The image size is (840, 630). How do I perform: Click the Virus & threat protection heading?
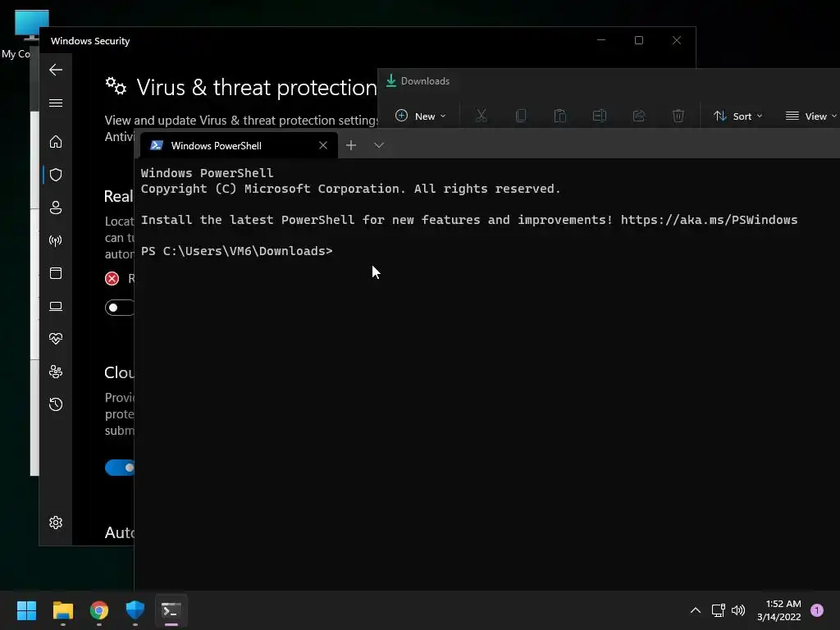pos(257,87)
